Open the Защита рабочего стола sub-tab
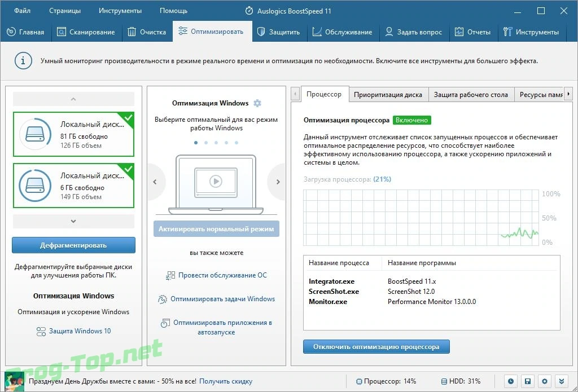Viewport: 578px width, 392px height. (x=471, y=95)
